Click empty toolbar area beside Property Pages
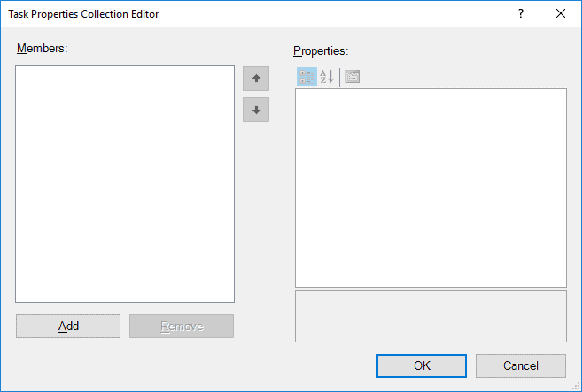Screen dimensions: 582x392 [x=464, y=77]
